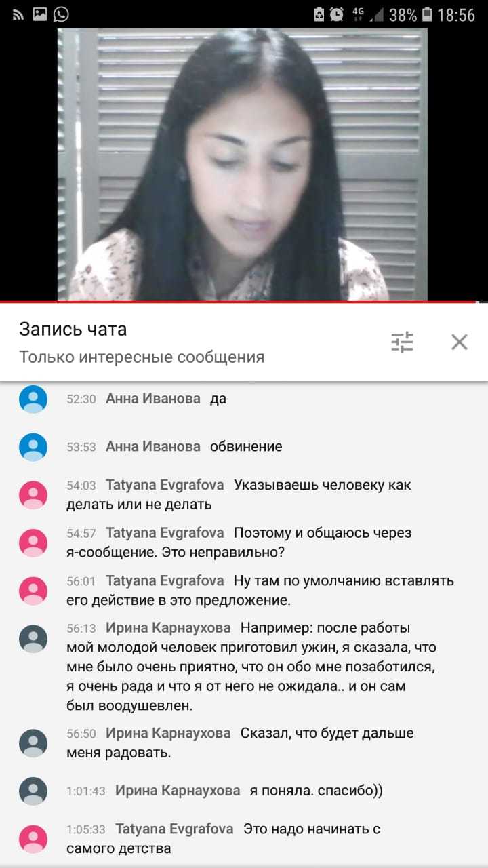488x868 pixels.
Task: Select message я поняла. спасибо))
Action: pos(317,791)
